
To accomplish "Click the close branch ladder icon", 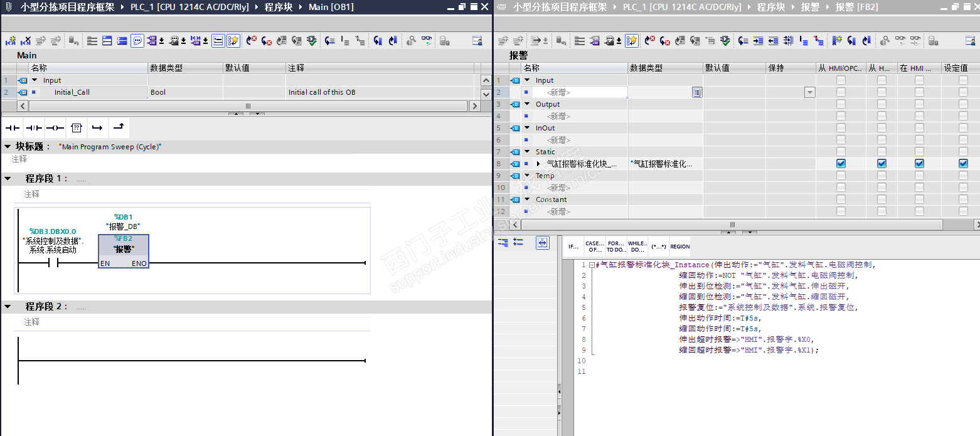I will point(119,128).
